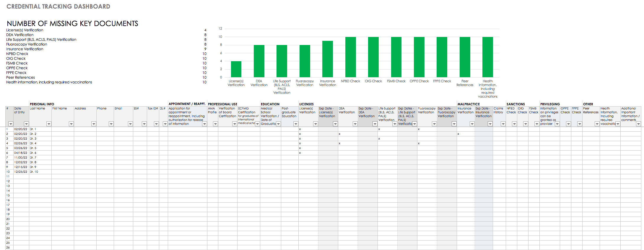The width and height of the screenshot is (644, 250).
Task: Open the Peer References column filter
Action: tap(597, 124)
